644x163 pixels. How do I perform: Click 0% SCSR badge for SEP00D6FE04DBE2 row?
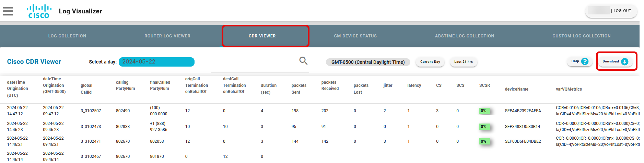click(x=484, y=141)
